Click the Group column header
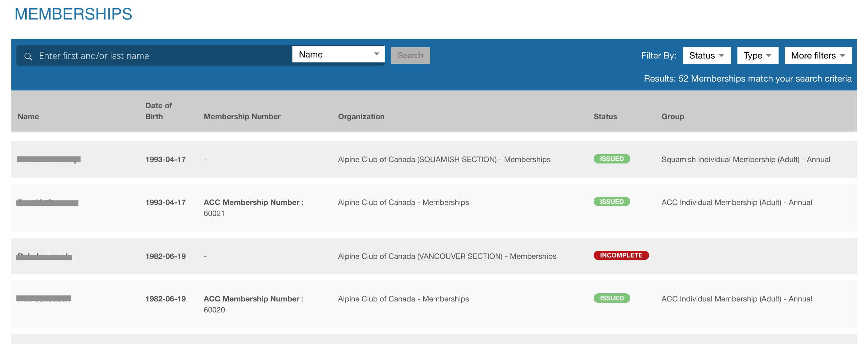This screenshot has width=868, height=344. click(673, 116)
